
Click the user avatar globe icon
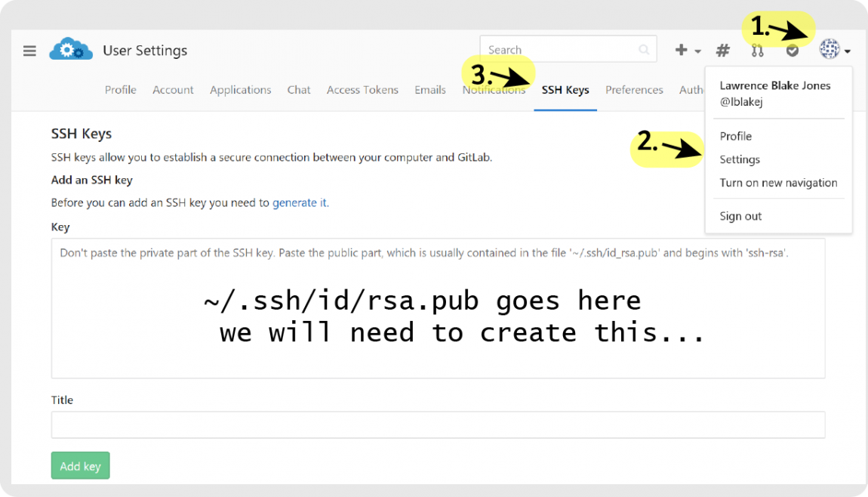[830, 51]
